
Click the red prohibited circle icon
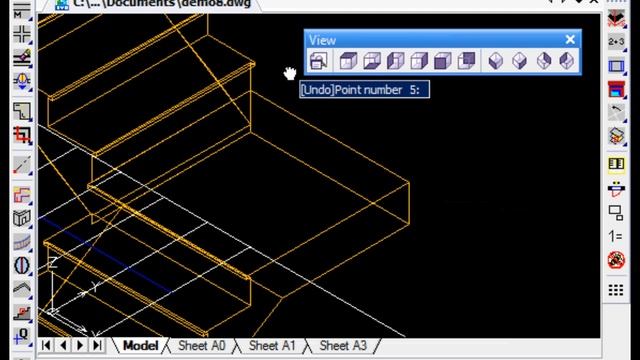click(616, 260)
